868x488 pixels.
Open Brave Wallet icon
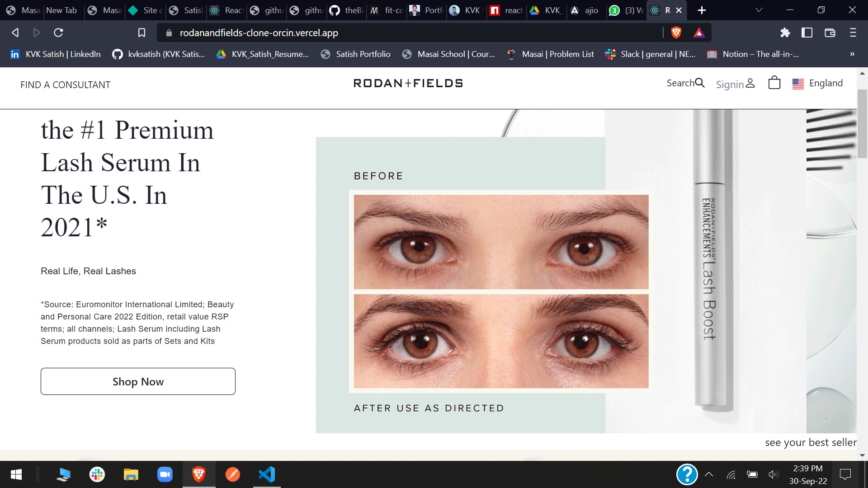pyautogui.click(x=830, y=33)
